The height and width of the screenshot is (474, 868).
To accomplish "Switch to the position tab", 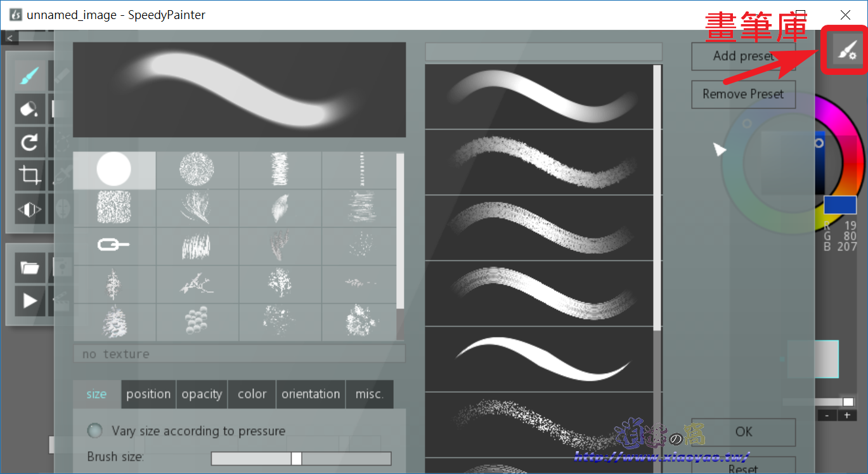I will 148,394.
